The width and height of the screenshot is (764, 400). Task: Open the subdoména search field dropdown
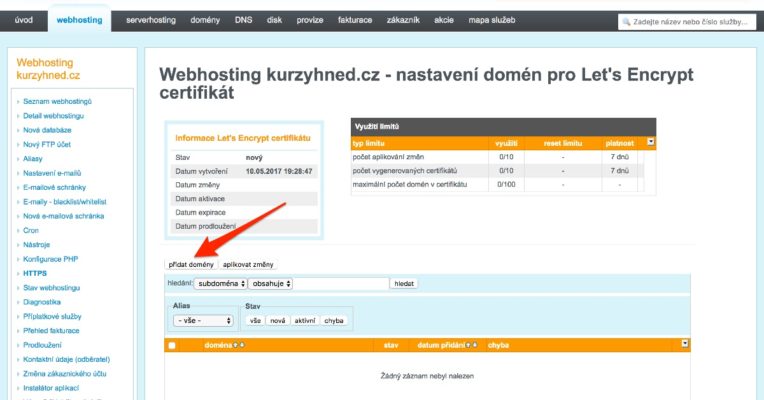point(221,284)
